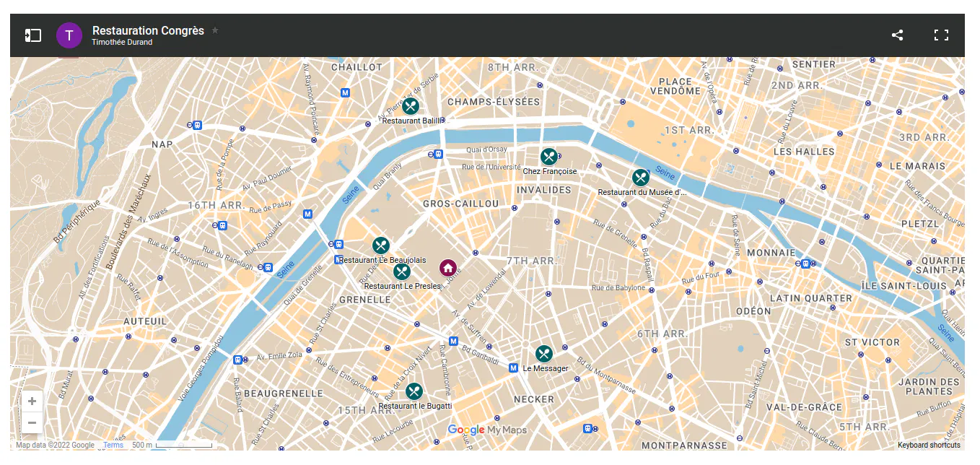Click the metro icon near Rue de Passy

pos(308,214)
